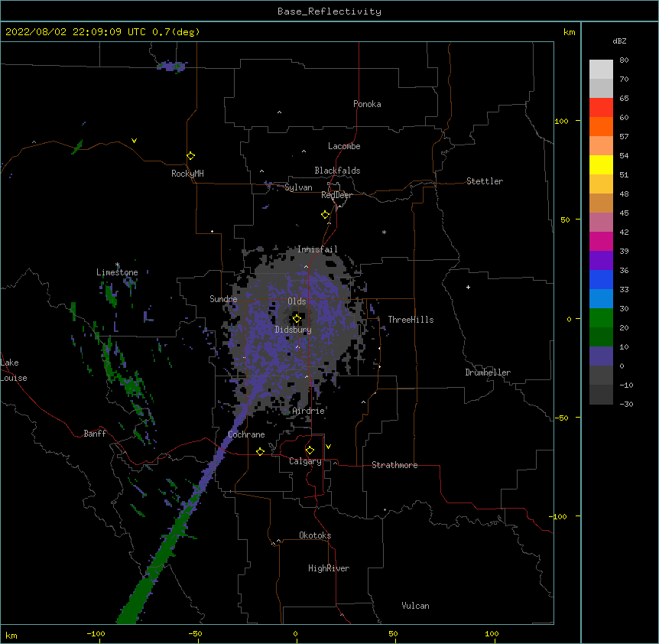659x644 pixels.
Task: Click the Drumheller town label
Action: click(x=488, y=372)
